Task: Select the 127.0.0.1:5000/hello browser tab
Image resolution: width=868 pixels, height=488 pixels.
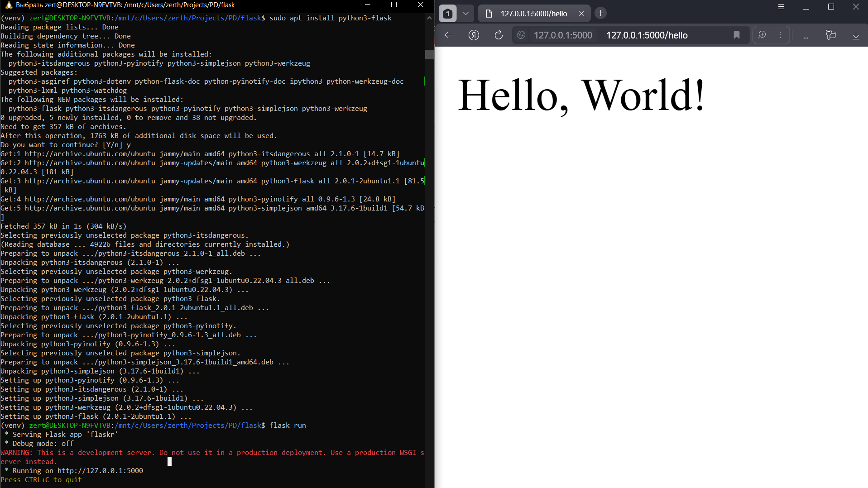Action: coord(534,14)
